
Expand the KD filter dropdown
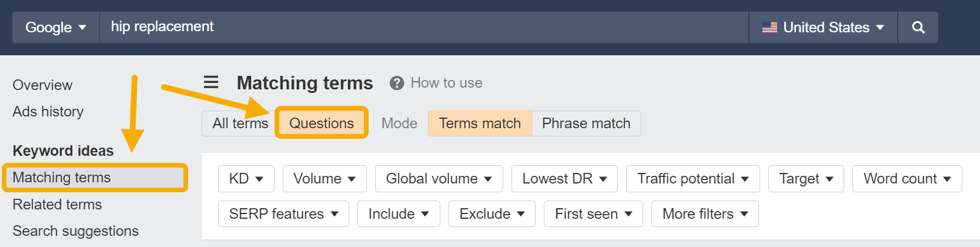(246, 179)
